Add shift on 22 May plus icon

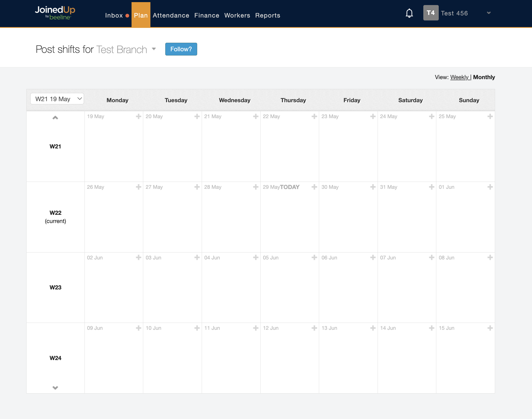(x=314, y=116)
